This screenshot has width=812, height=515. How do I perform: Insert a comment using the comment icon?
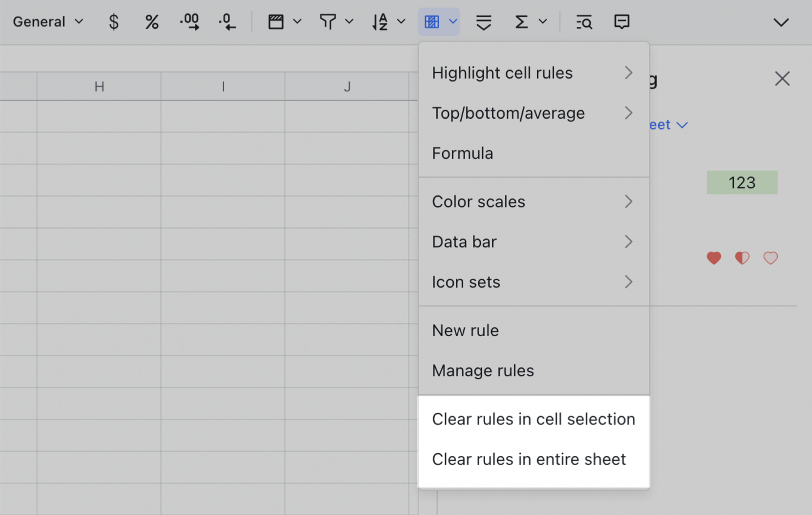point(621,21)
